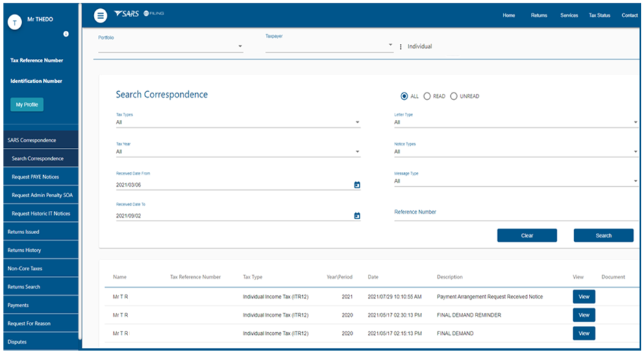Select the READ radio button

[x=428, y=96]
